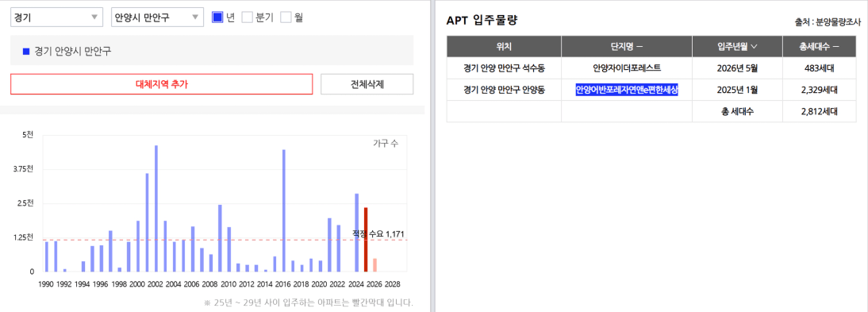Click the tallest bar at 2002
Viewport: 868px width, 312px height.
click(x=156, y=208)
